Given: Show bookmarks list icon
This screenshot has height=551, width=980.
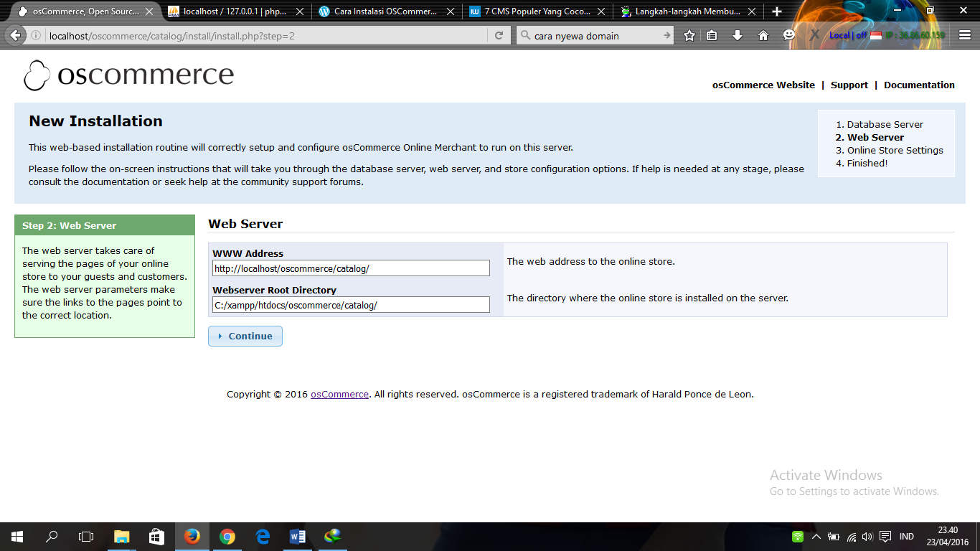Looking at the screenshot, I should (x=712, y=35).
